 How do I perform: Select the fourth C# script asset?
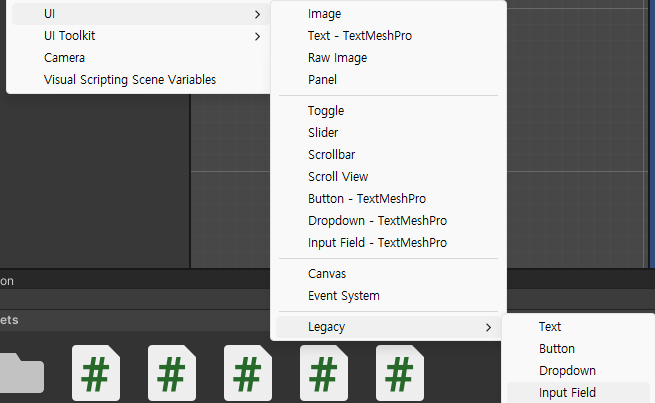click(x=324, y=373)
